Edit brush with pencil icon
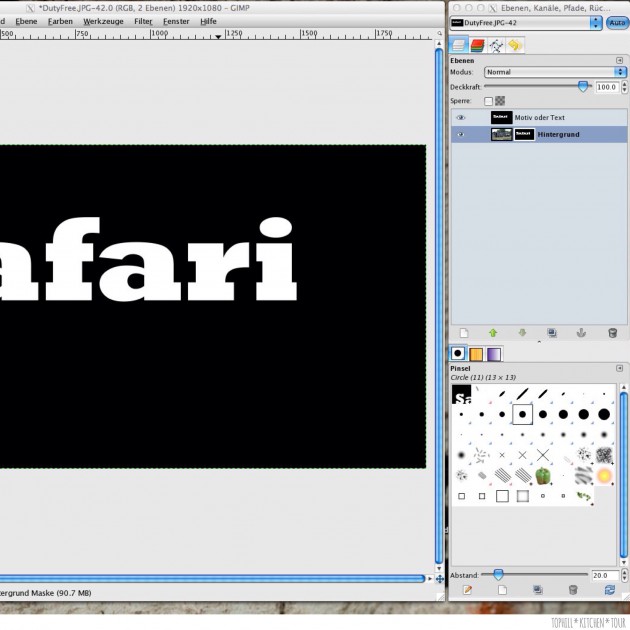This screenshot has width=630, height=630. tap(467, 589)
